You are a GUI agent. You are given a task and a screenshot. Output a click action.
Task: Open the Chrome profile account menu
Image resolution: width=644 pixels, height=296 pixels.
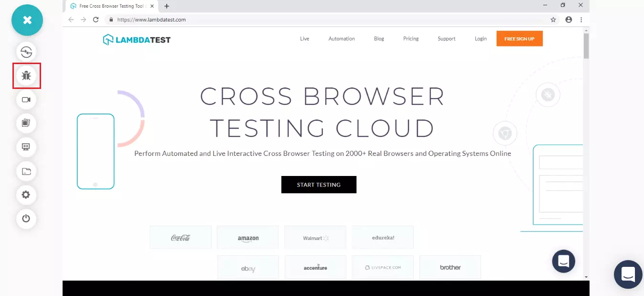point(568,20)
